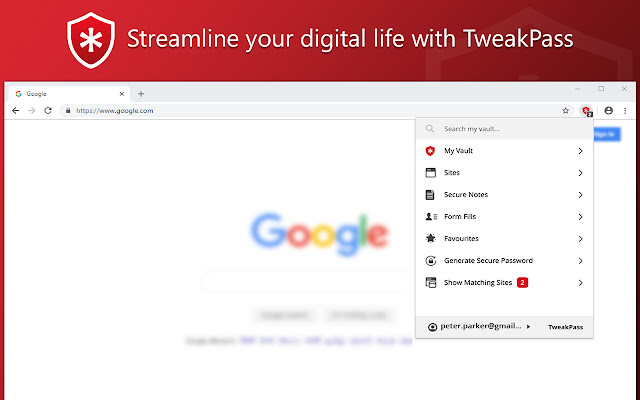The width and height of the screenshot is (640, 400).
Task: Click the blurred Google search box
Action: coord(307,282)
